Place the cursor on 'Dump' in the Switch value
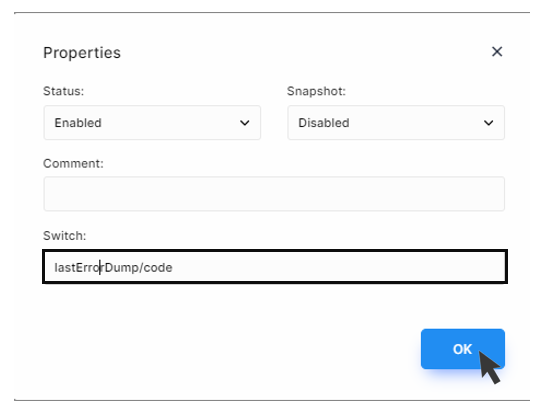 [x=121, y=268]
